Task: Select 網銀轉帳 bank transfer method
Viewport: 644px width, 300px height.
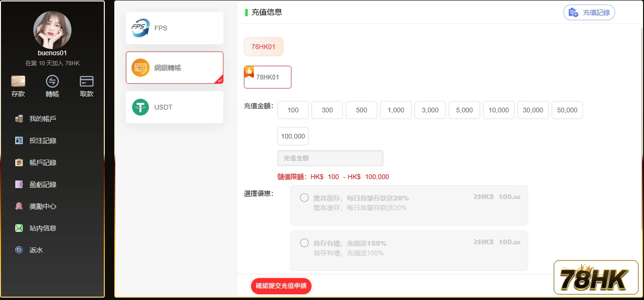Action: pyautogui.click(x=174, y=68)
